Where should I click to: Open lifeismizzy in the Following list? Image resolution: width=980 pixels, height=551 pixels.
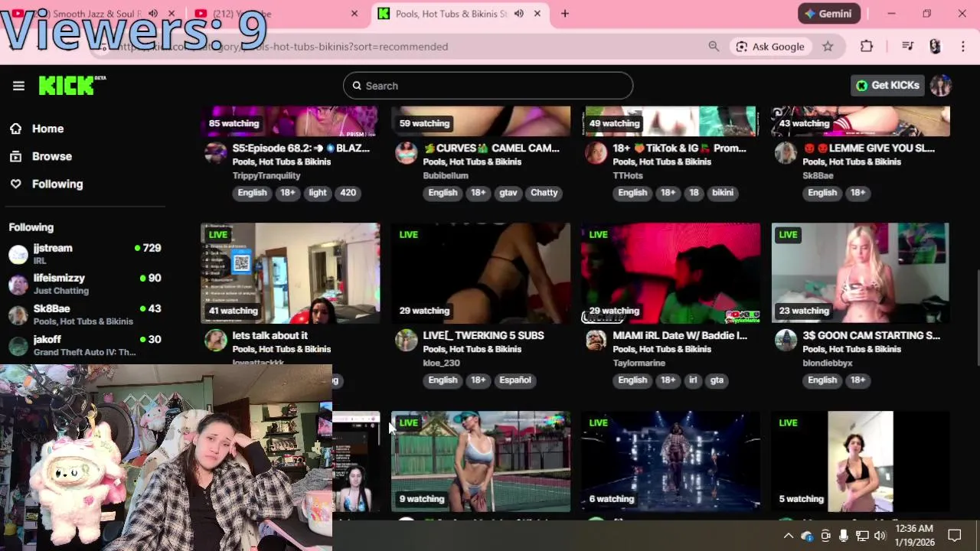click(84, 284)
